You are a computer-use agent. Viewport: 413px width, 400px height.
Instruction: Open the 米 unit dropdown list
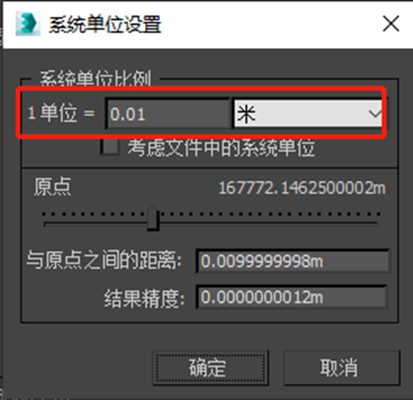click(x=308, y=114)
